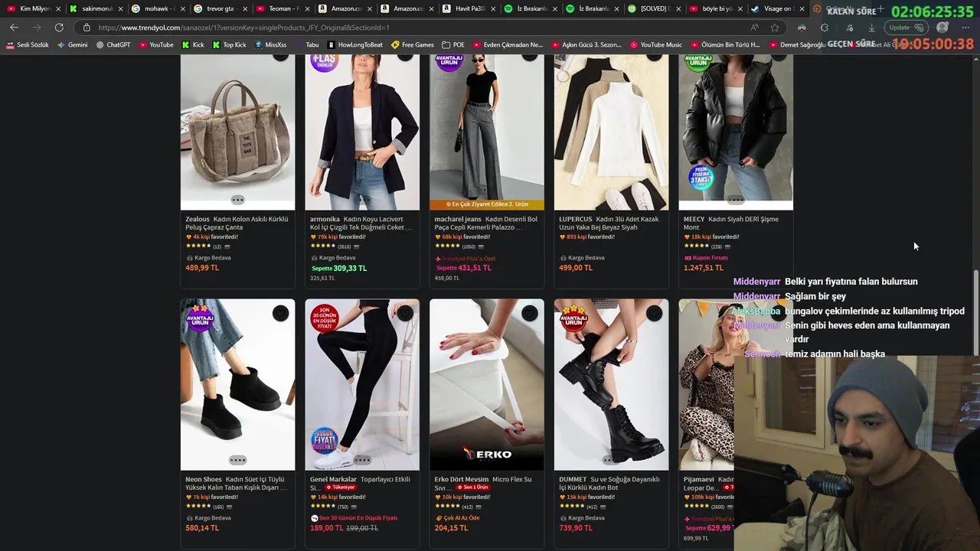
Task: Open the downloads icon in the browser toolbar
Action: tap(871, 28)
